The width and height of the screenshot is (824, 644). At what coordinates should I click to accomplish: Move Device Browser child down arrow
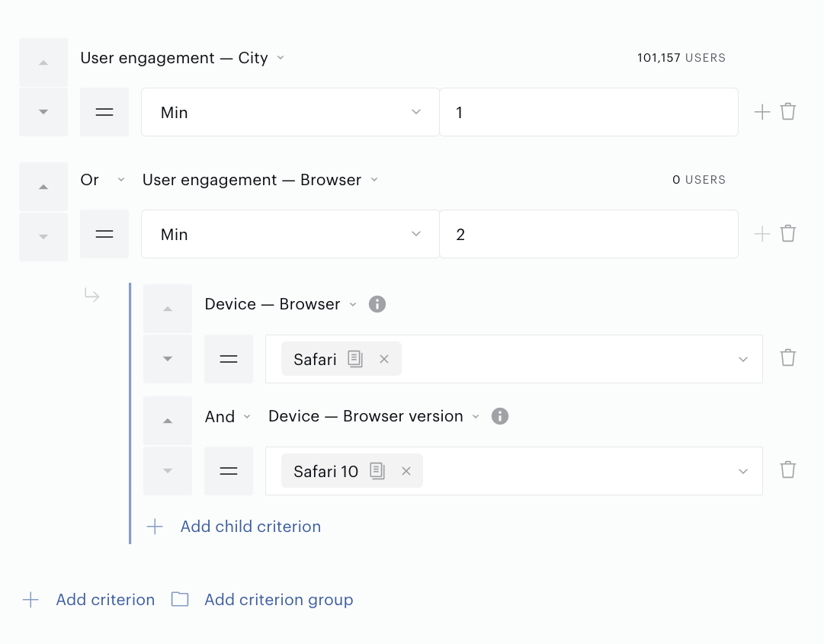click(168, 359)
